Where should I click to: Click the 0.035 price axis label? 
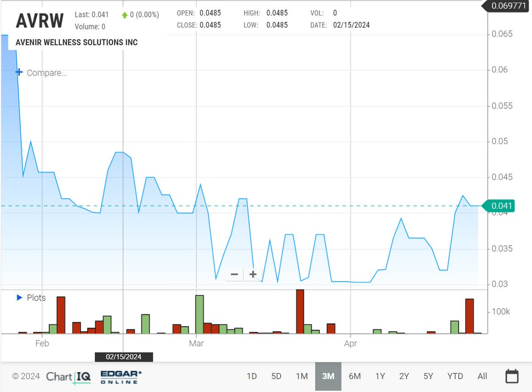[x=502, y=248]
